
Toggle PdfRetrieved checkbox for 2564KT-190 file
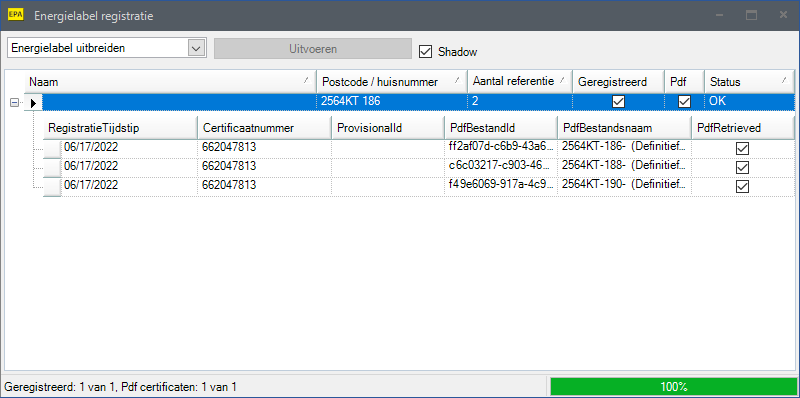[742, 187]
